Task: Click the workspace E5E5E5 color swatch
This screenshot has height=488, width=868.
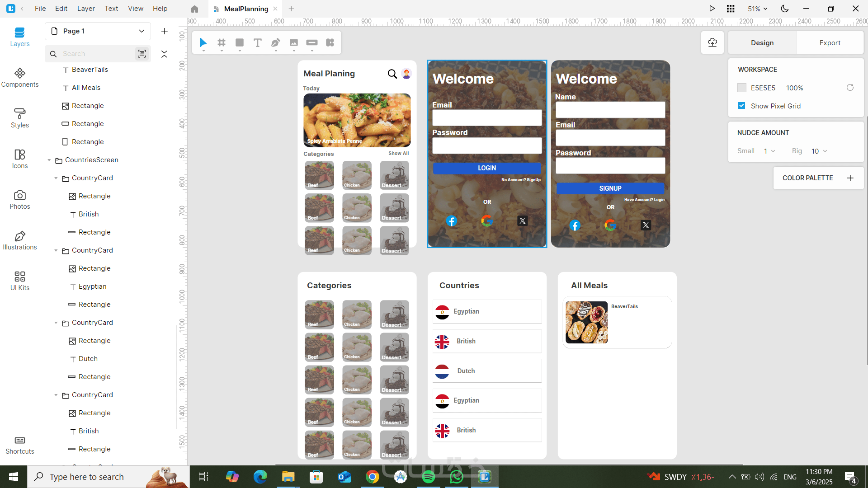Action: tap(742, 88)
